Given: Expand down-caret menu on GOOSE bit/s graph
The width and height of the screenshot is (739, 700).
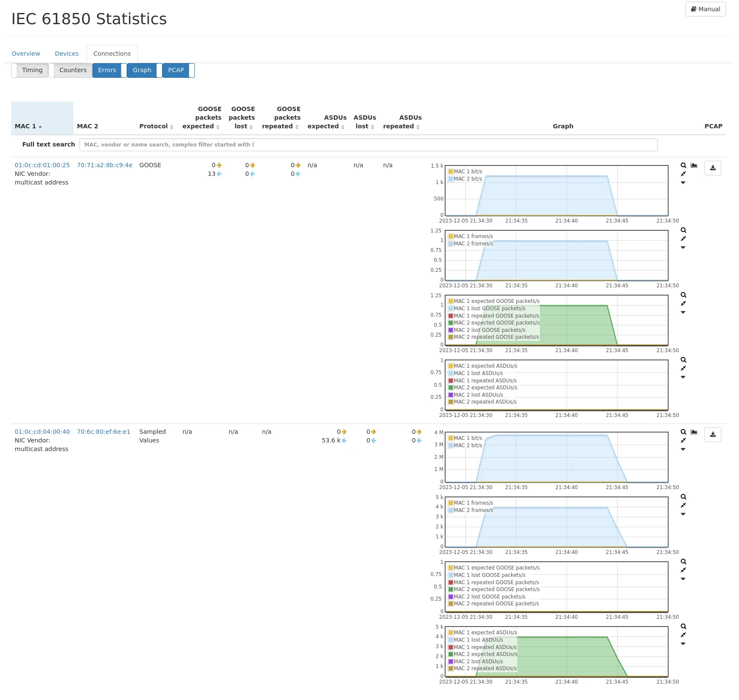Looking at the screenshot, I should [683, 183].
